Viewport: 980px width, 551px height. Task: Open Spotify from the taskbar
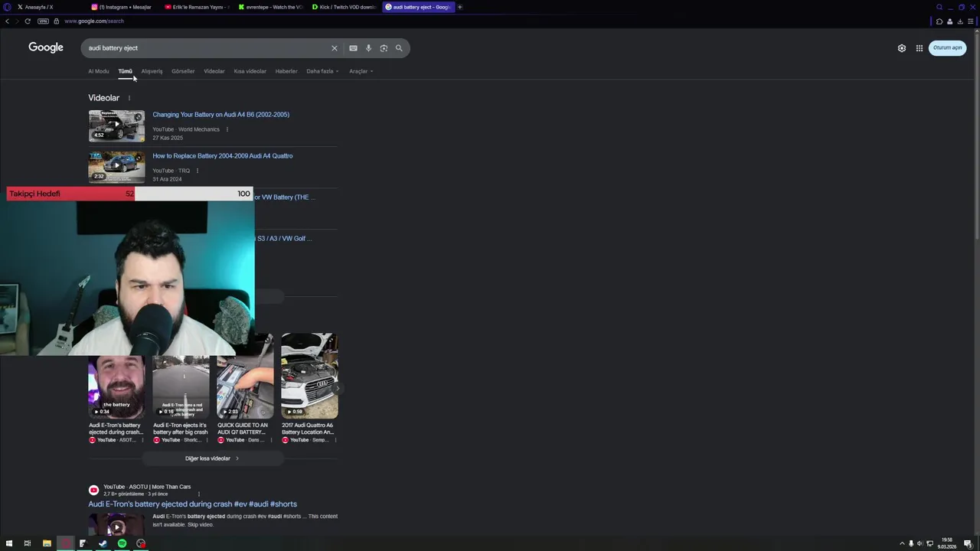click(122, 543)
